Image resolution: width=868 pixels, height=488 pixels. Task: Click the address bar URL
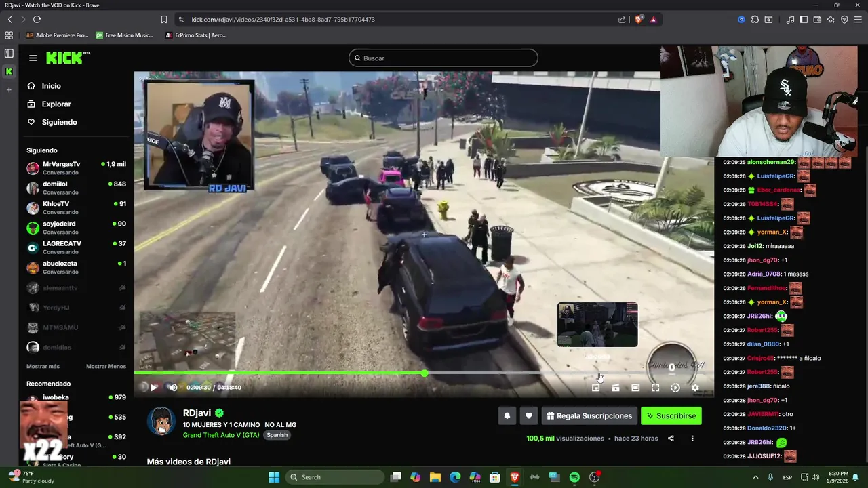(x=283, y=20)
